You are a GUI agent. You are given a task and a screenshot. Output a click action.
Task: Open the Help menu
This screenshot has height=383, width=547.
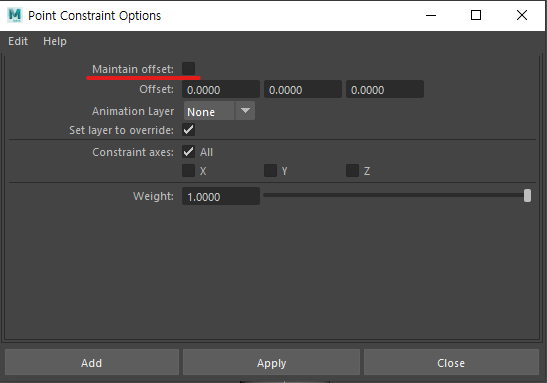[x=55, y=41]
